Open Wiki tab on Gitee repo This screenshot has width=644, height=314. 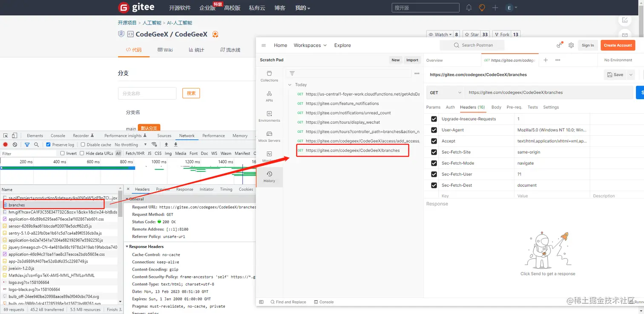coord(165,50)
